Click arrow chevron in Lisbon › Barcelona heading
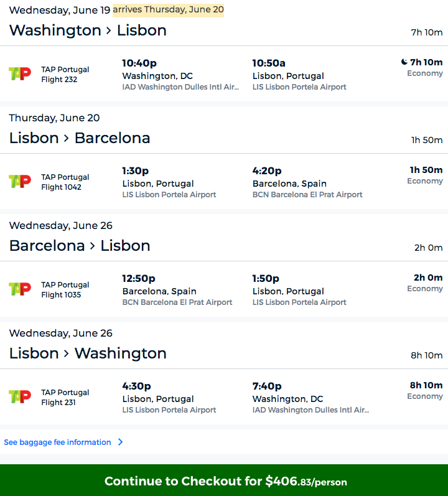Image resolution: width=448 pixels, height=496 pixels. coord(67,138)
